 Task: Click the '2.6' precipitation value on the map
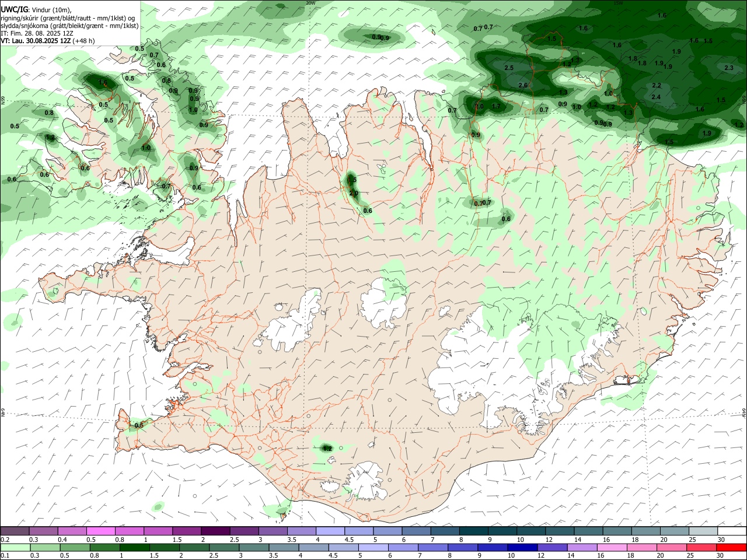coord(523,86)
